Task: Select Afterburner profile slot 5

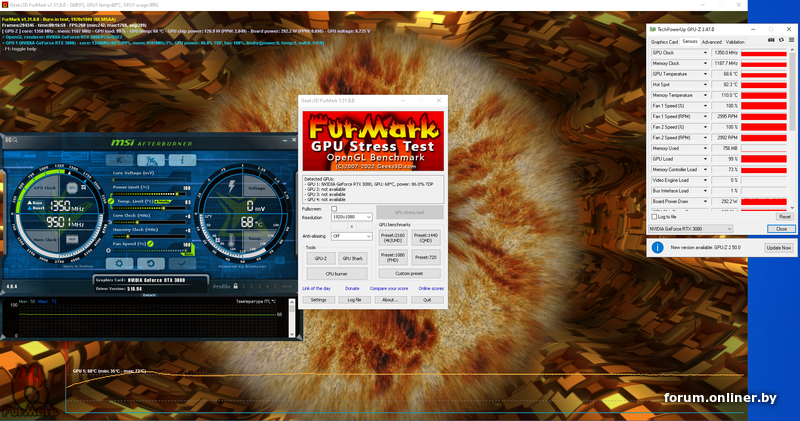Action: pyautogui.click(x=274, y=286)
